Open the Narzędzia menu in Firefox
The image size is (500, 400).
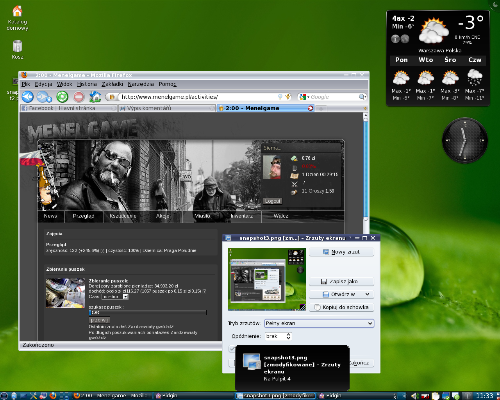(x=141, y=84)
